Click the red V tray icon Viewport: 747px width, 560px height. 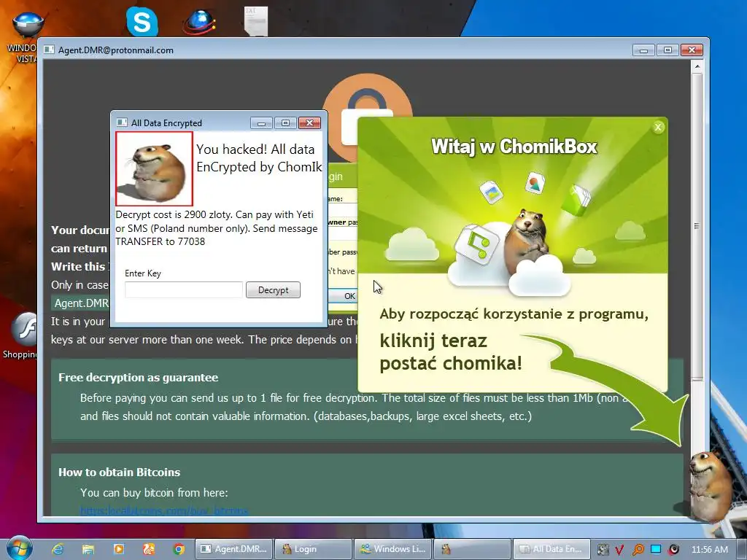point(619,550)
